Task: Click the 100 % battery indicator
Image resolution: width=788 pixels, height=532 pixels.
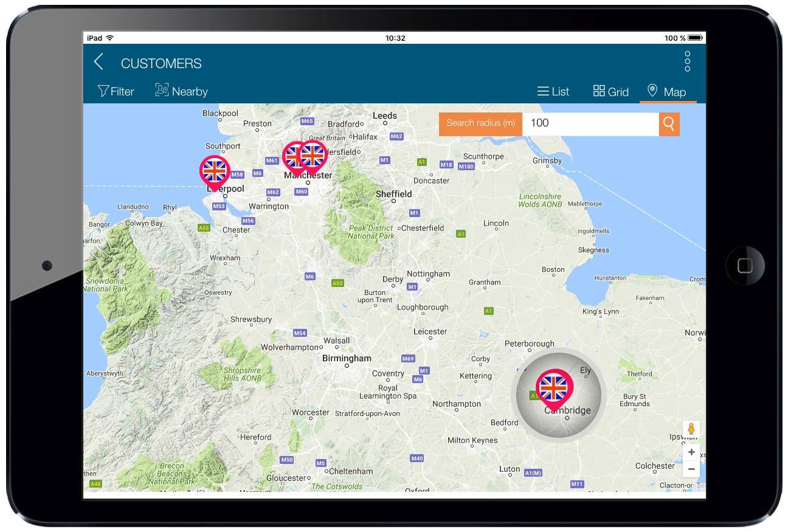Action: point(682,38)
